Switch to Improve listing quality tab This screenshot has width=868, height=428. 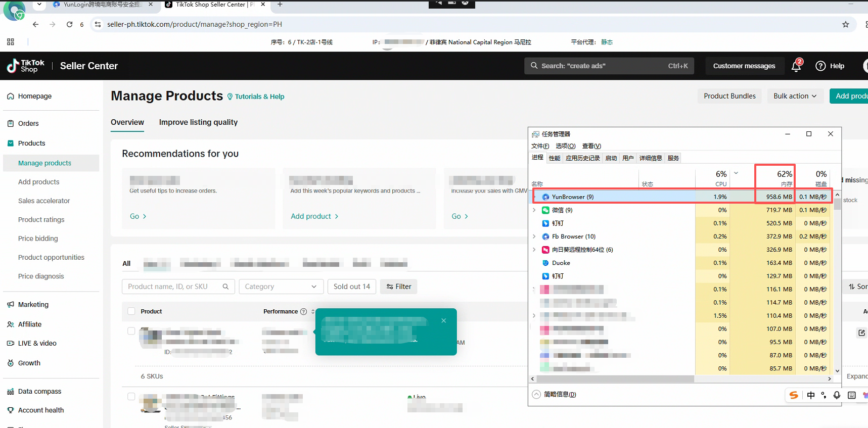tap(198, 122)
